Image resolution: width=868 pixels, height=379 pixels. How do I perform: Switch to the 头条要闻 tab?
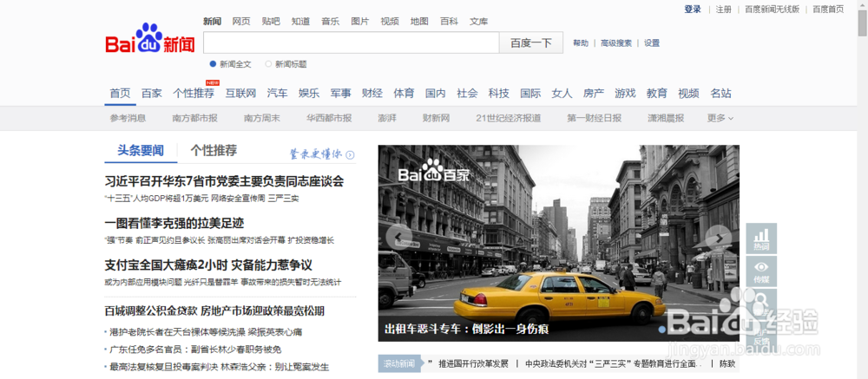(141, 151)
